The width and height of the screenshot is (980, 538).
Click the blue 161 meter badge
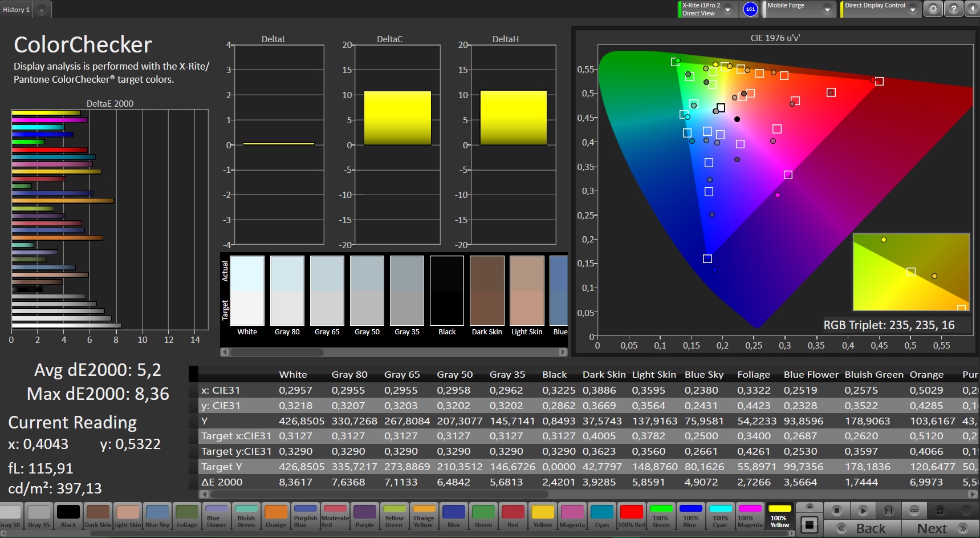(750, 9)
